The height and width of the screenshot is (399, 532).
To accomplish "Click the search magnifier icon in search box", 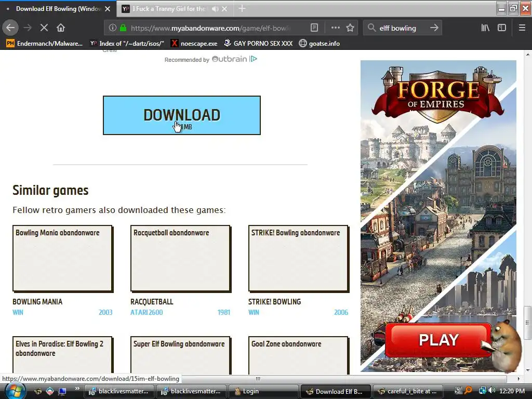I will pyautogui.click(x=372, y=28).
